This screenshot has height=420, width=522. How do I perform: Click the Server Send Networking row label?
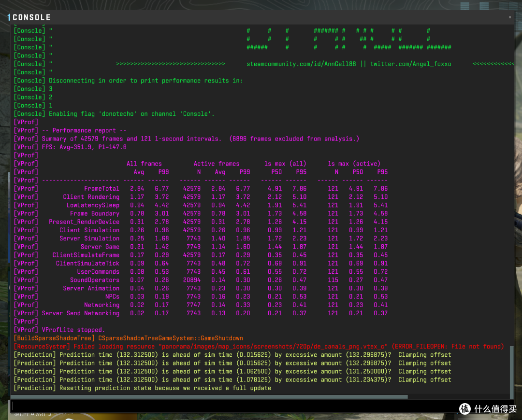coord(81,313)
